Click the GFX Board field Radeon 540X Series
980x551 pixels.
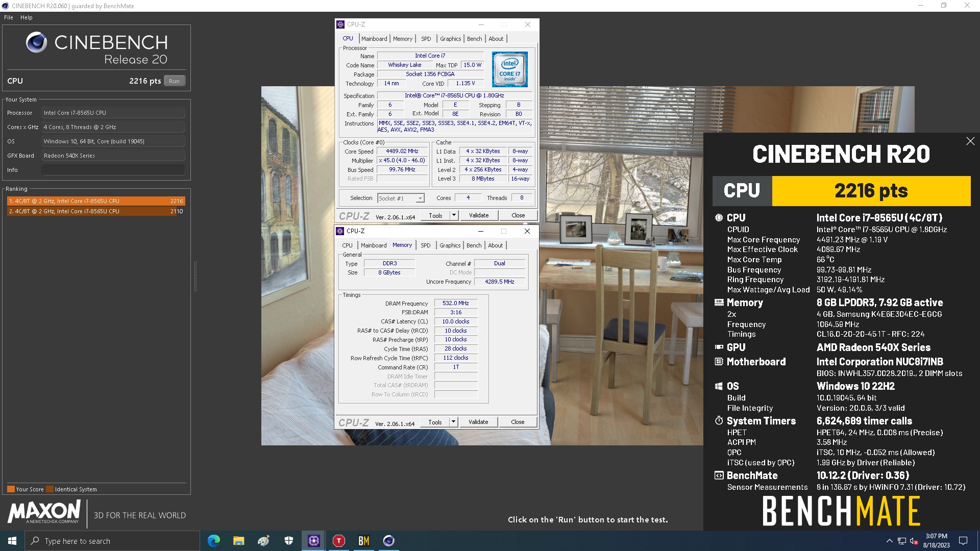point(113,156)
